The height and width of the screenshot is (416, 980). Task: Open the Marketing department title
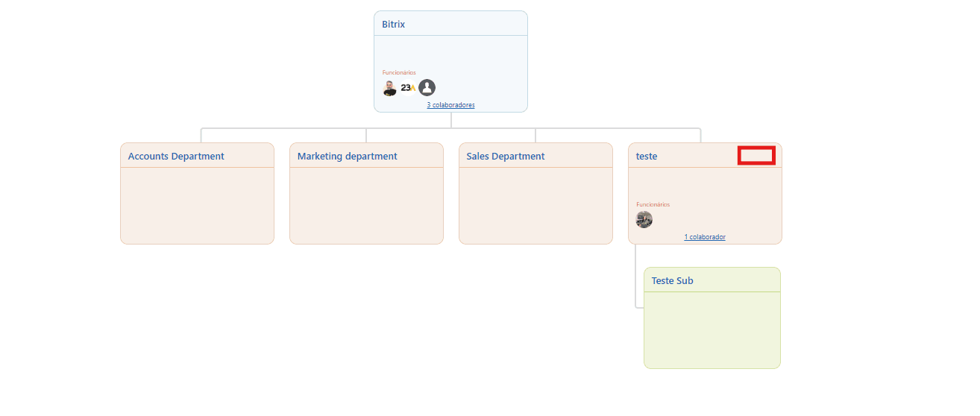[x=347, y=157]
